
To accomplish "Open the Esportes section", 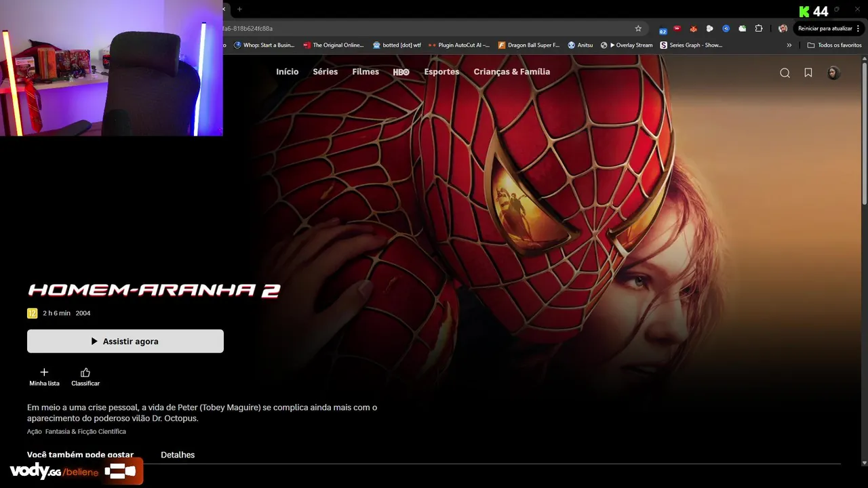I will click(x=441, y=72).
